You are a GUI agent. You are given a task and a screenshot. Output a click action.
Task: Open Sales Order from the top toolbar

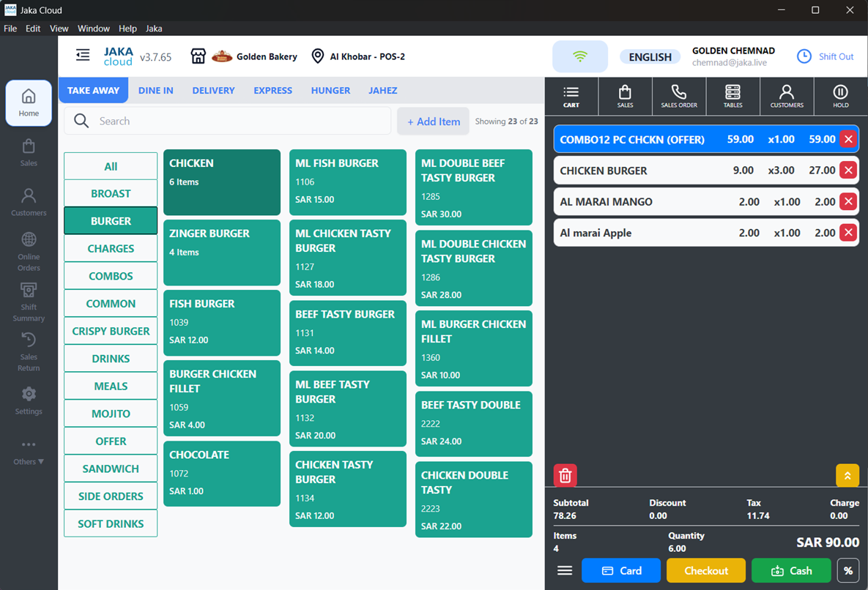679,96
